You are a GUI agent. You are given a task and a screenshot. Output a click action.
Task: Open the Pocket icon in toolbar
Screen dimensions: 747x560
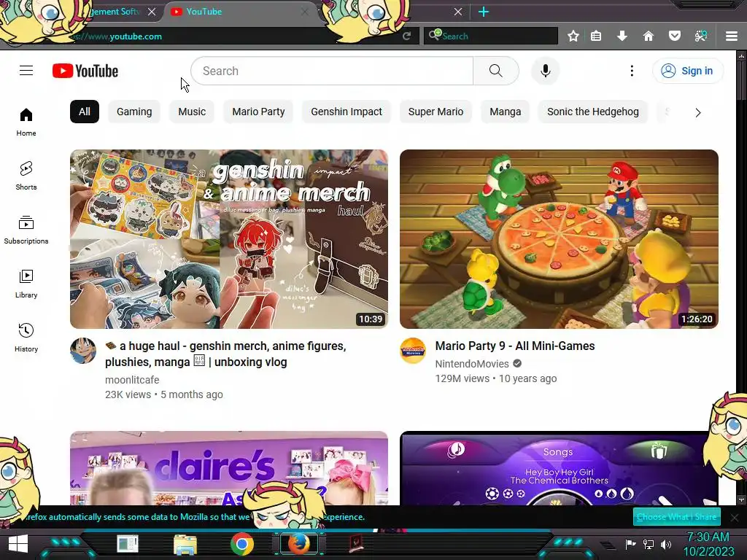coord(674,36)
